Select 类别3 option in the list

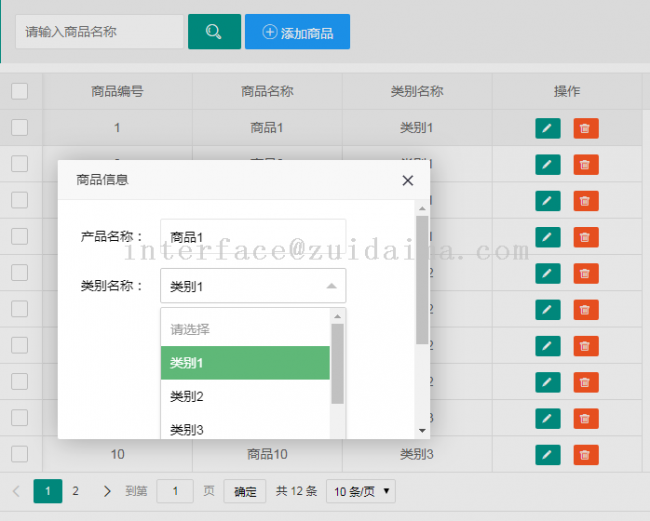(x=245, y=430)
